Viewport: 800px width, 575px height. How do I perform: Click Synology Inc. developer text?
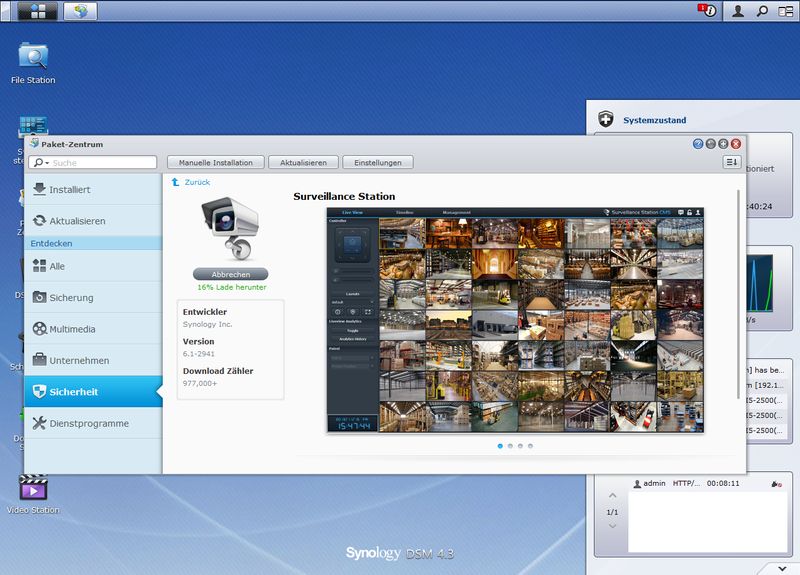[208, 324]
